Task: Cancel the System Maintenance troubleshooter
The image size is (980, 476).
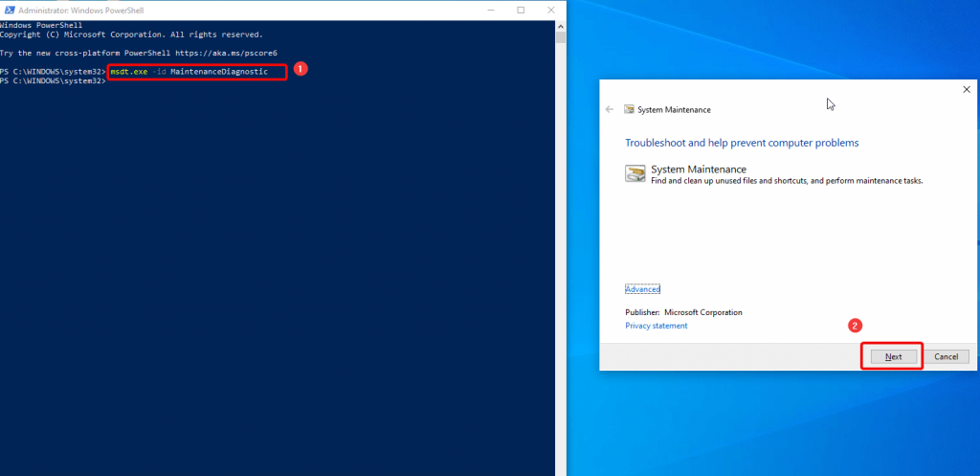Action: (946, 356)
